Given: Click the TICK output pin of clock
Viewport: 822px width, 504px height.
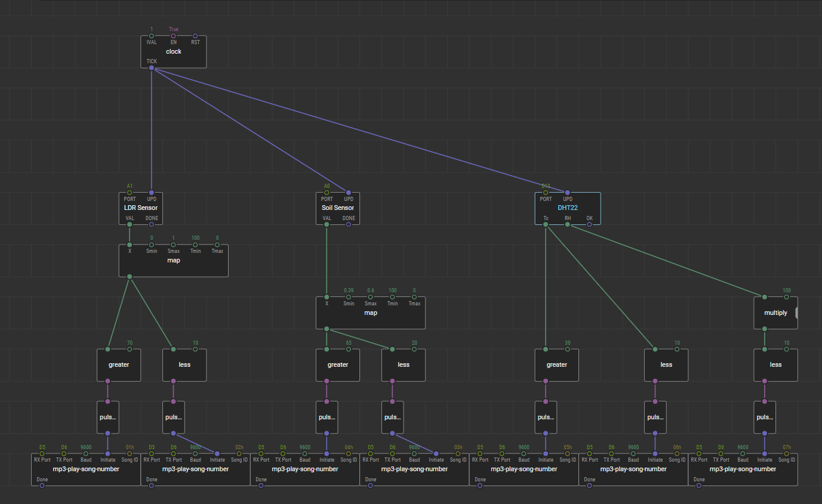Looking at the screenshot, I should [152, 68].
